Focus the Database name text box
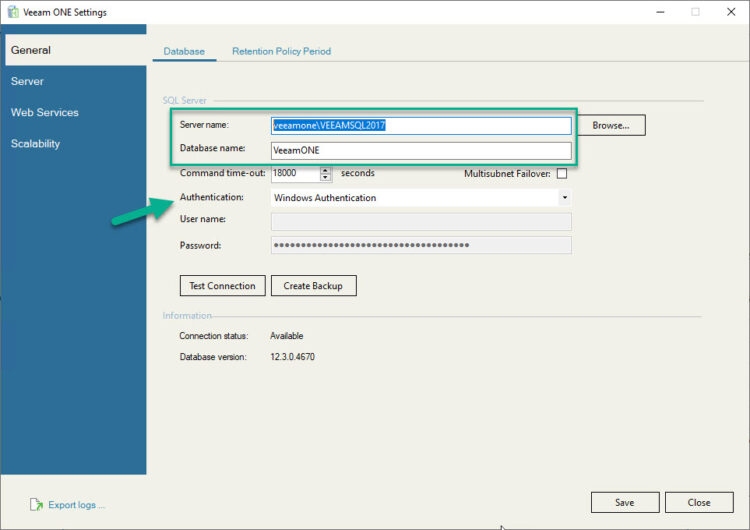The height and width of the screenshot is (530, 750). 421,151
